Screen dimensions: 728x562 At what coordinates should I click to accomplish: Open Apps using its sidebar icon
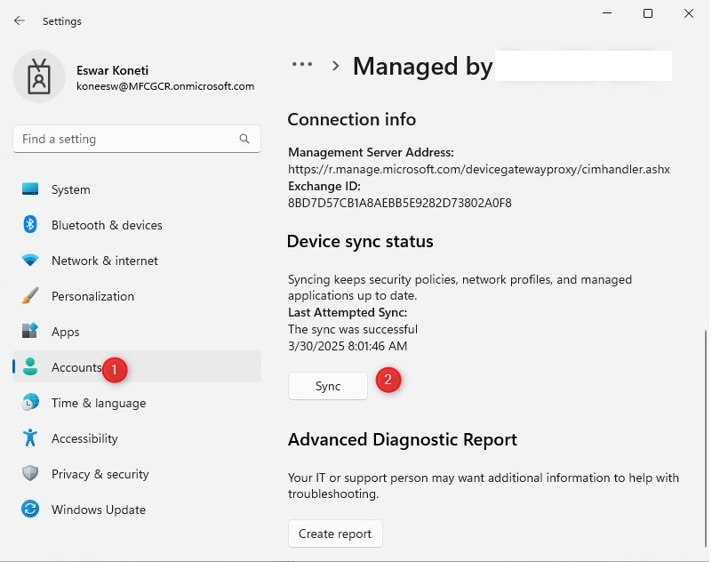point(30,332)
